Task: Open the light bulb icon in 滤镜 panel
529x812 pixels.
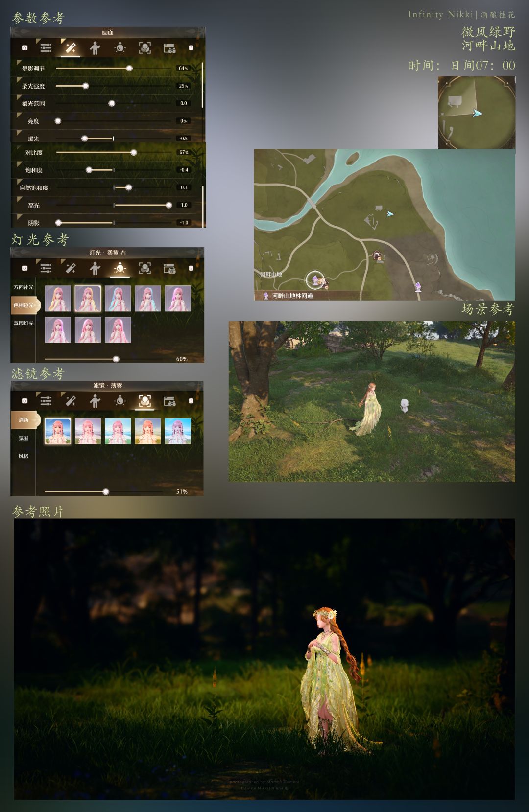Action: pyautogui.click(x=120, y=401)
